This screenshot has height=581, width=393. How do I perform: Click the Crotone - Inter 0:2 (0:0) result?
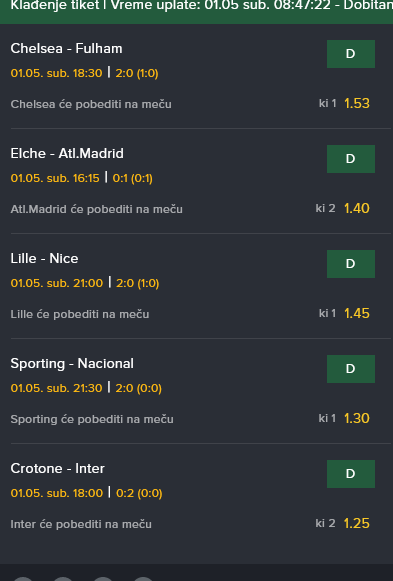139,493
